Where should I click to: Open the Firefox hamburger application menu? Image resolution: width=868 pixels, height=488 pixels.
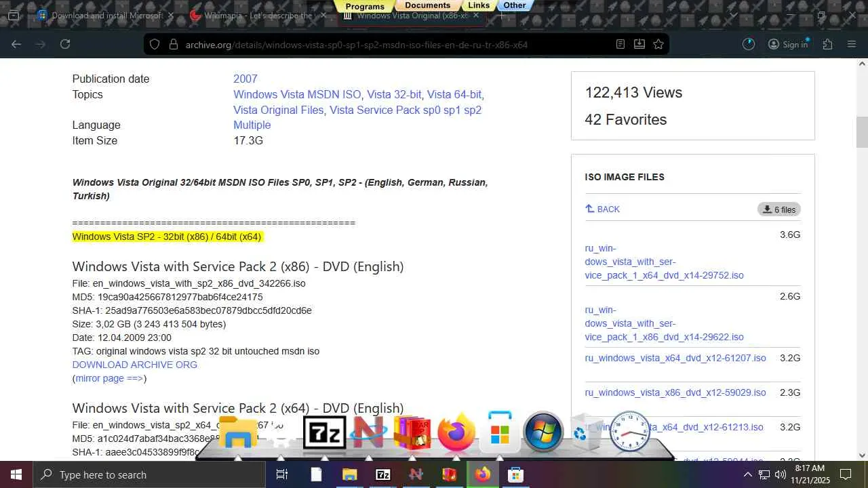pos(852,44)
